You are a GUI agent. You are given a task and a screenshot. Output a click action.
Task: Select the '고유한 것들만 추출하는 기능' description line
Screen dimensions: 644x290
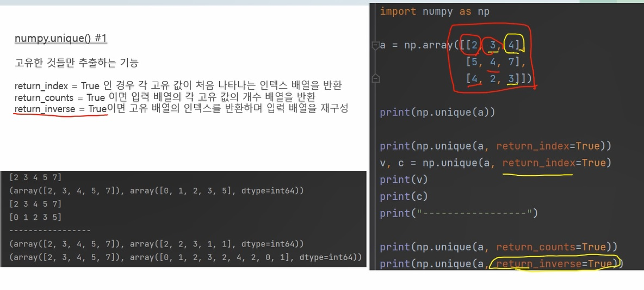pos(76,63)
